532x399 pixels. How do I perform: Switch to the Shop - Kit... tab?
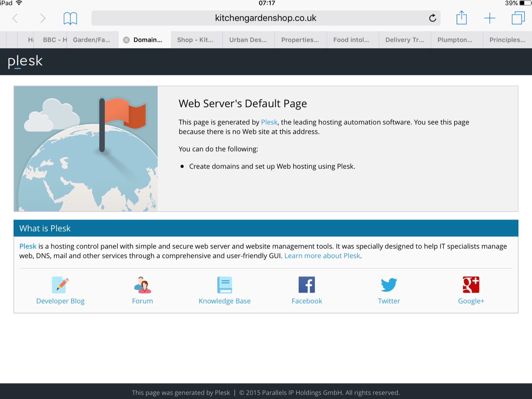(195, 40)
